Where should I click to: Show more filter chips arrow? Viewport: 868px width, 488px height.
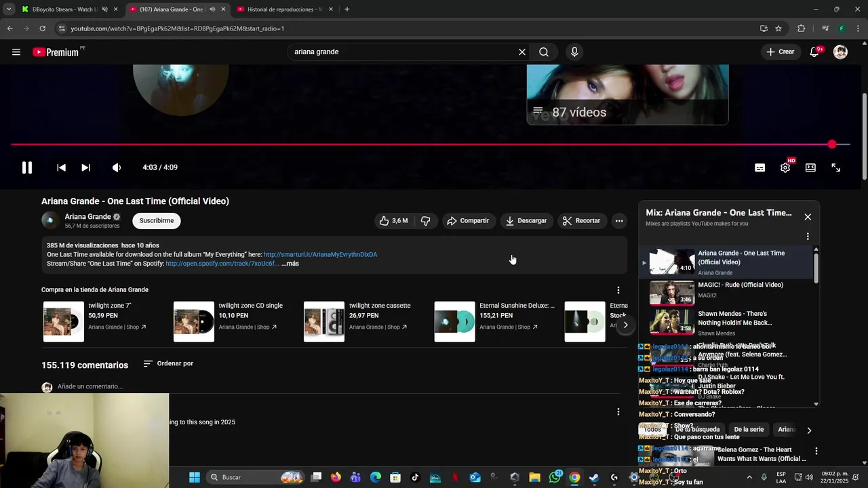(808, 430)
